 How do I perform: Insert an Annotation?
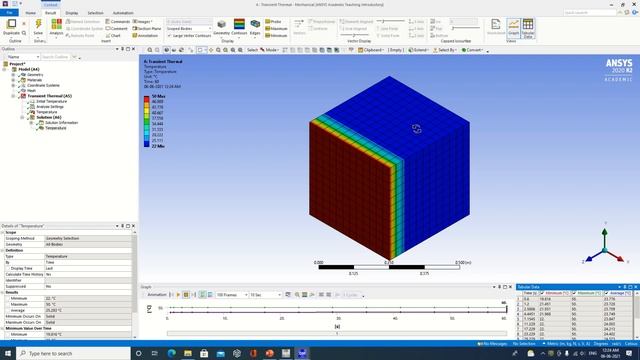click(x=145, y=36)
